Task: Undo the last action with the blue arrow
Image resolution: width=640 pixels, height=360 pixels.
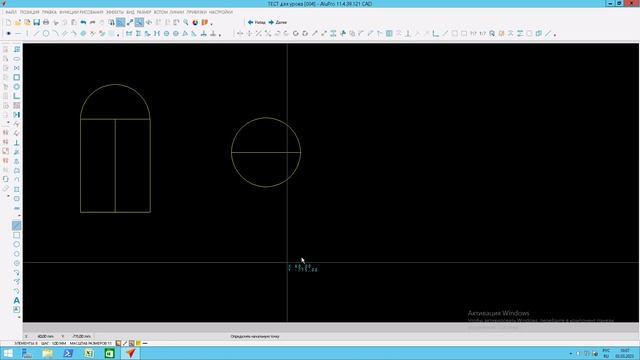Action: 83,22
